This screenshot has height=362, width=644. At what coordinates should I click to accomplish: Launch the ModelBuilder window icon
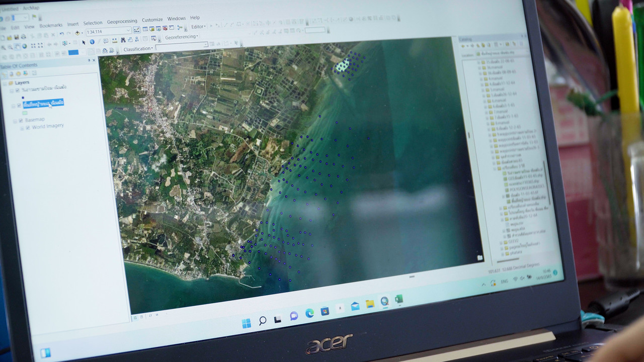coord(180,28)
